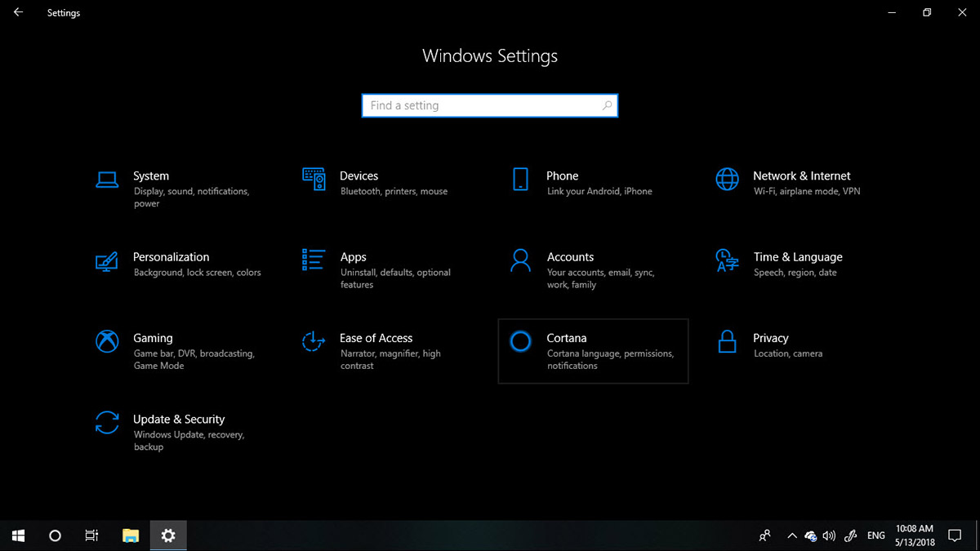Open the Time & Language title
The image size is (980, 551).
pyautogui.click(x=798, y=256)
